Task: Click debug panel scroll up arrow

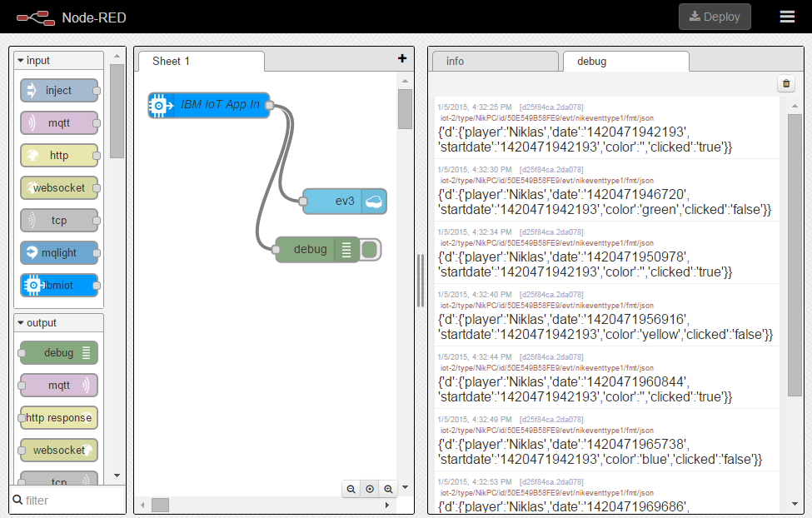Action: tap(795, 106)
